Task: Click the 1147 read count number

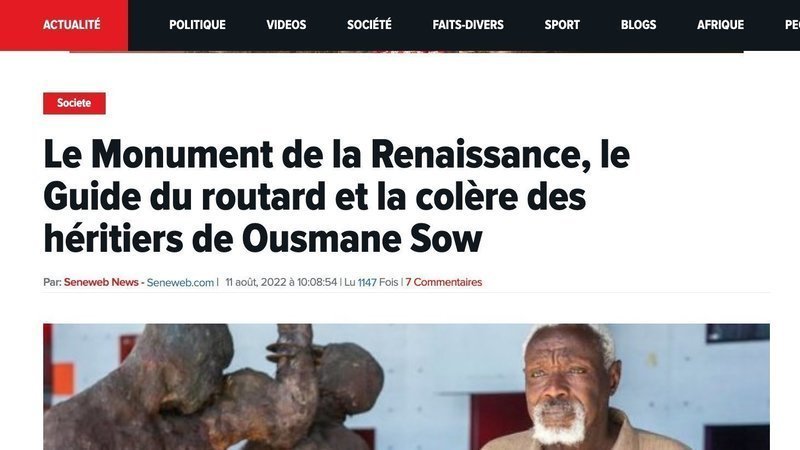Action: pyautogui.click(x=367, y=282)
